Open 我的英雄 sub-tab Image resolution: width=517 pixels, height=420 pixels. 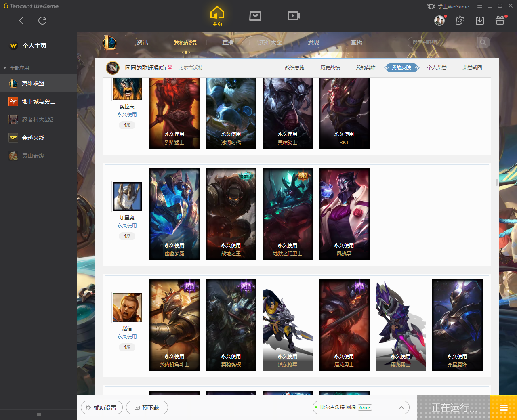pyautogui.click(x=366, y=68)
